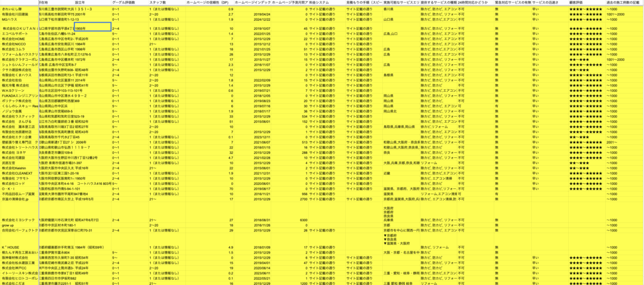Click the 平成20年 founding year cell
Screen dimensions: 644x285
(93, 39)
